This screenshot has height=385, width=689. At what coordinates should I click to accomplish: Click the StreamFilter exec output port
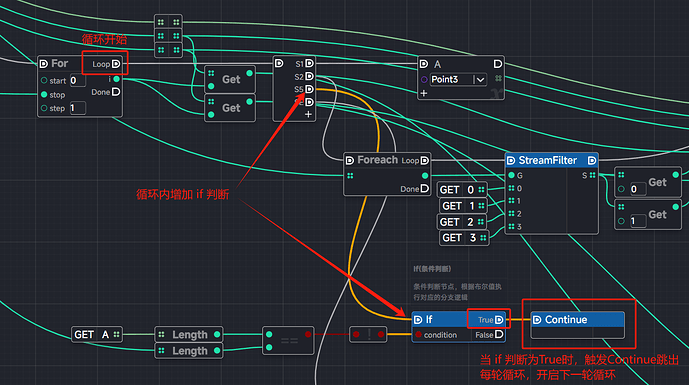[592, 161]
